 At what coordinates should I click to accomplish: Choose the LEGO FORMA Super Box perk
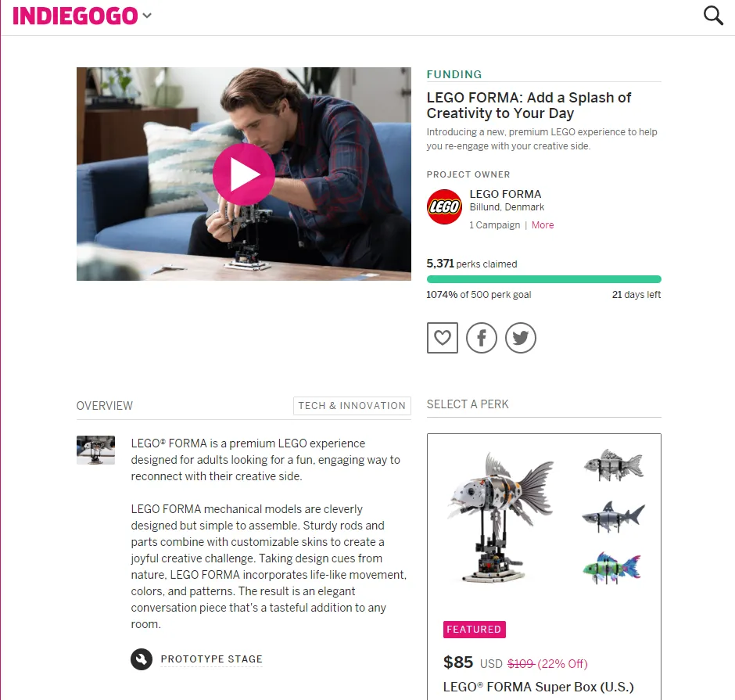(x=543, y=566)
